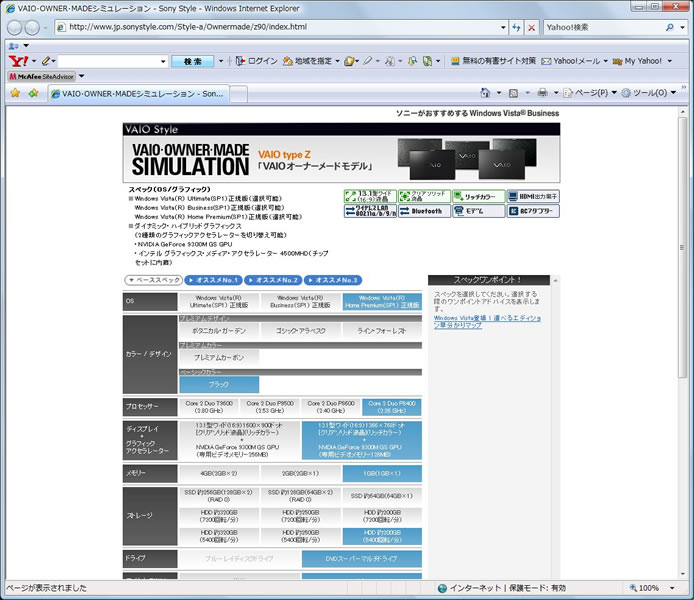Image resolution: width=694 pixels, height=600 pixels.
Task: Click the AC adapter feature icon
Action: 533,211
